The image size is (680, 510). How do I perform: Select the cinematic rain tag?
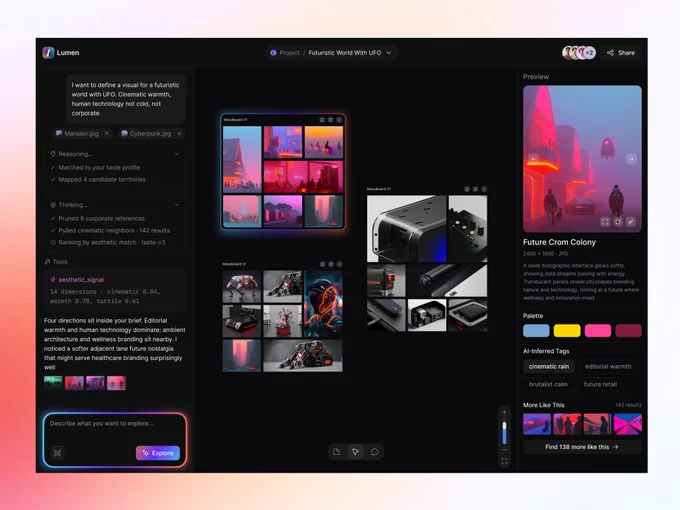[x=549, y=366]
